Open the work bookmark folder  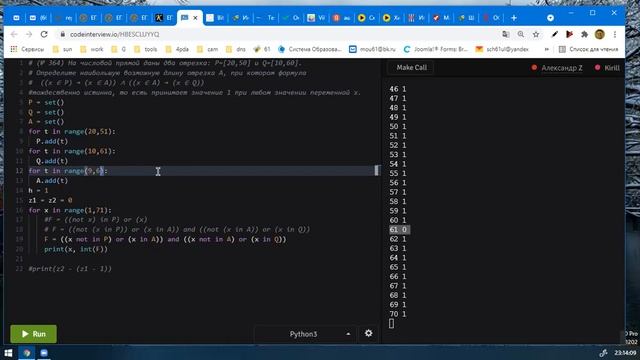[x=92, y=49]
